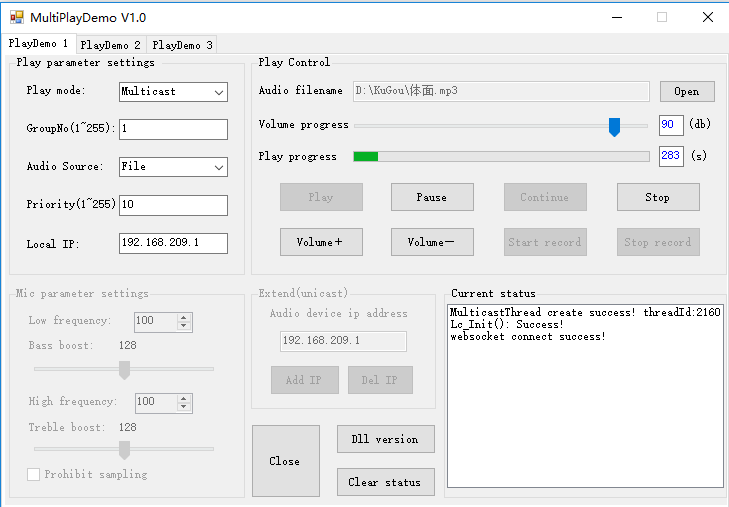The width and height of the screenshot is (729, 507).
Task: Decrement Low frequency with down arrow
Action: [184, 326]
